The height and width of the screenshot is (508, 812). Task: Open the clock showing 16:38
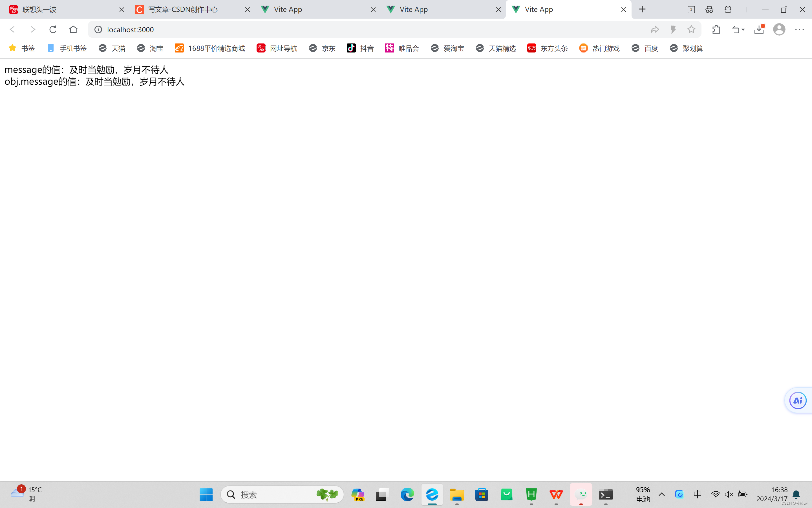[x=772, y=494]
